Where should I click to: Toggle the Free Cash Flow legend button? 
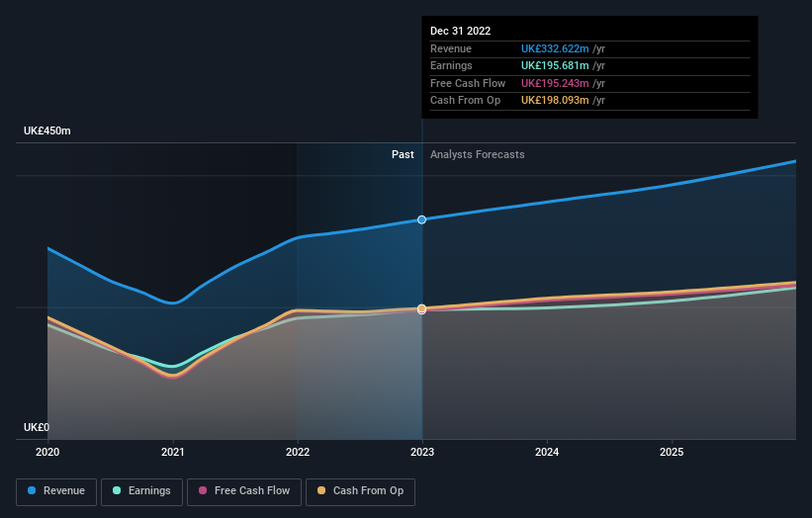click(x=244, y=491)
